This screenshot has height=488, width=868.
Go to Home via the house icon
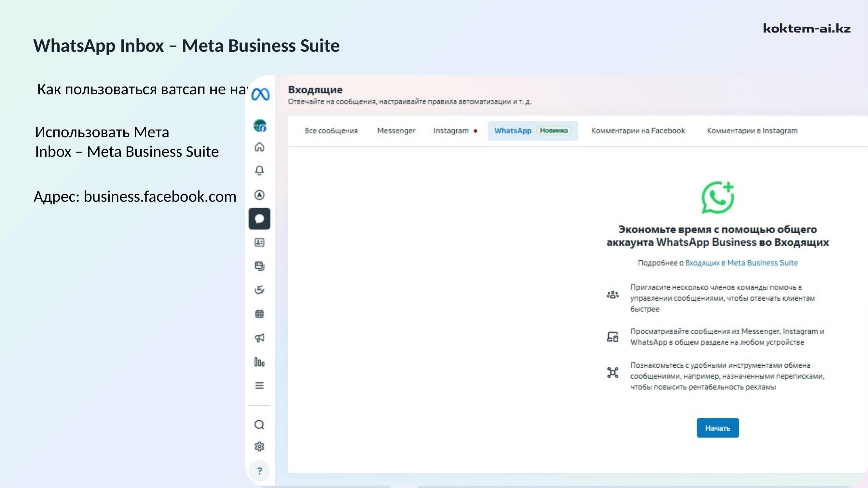[x=259, y=147]
